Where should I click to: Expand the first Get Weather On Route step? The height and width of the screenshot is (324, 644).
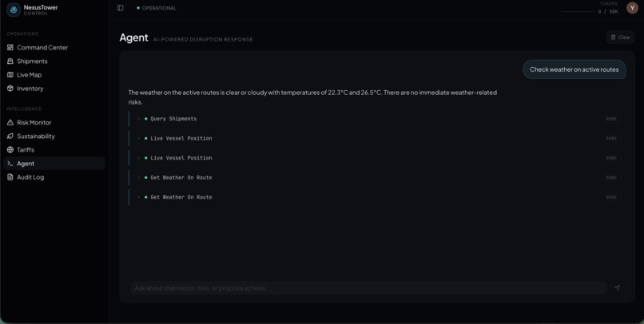[x=139, y=178]
